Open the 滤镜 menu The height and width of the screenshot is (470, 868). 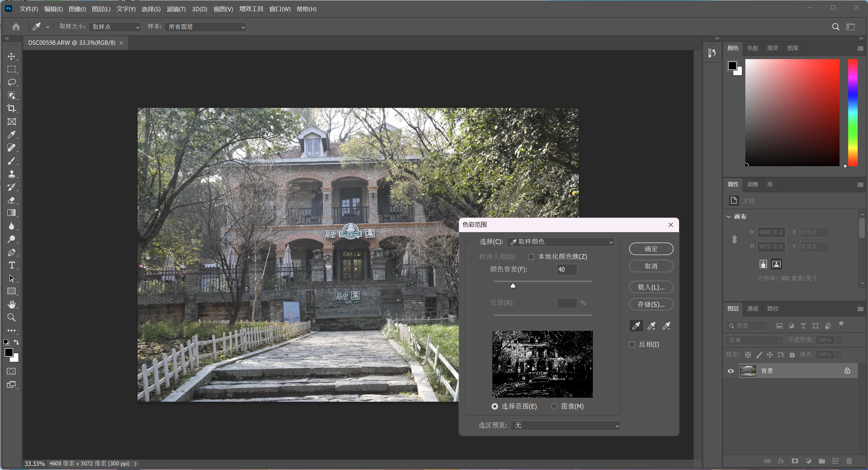click(176, 9)
